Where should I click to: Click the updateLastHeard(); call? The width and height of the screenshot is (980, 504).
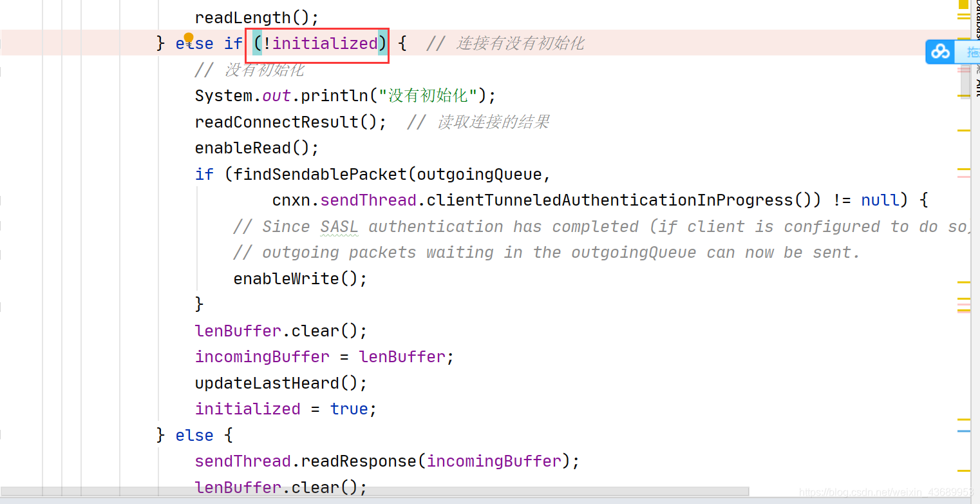281,383
